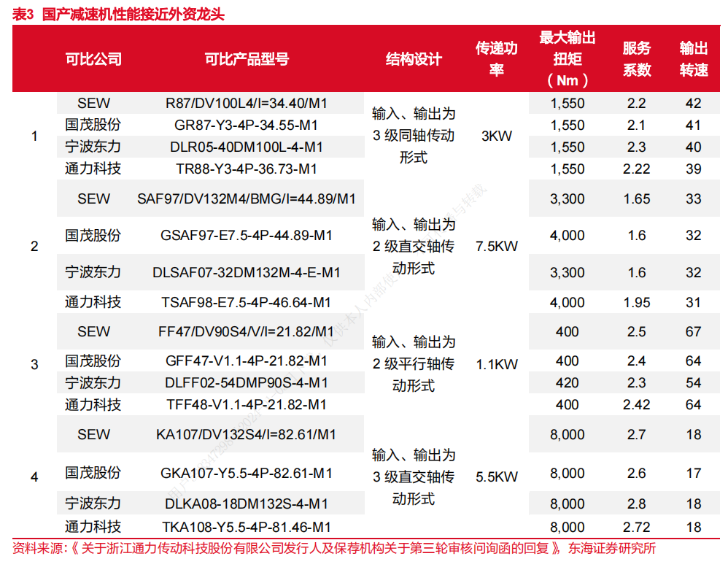Select the model R87/DV100L4/I=34.40/M1
The height and width of the screenshot is (567, 728).
click(247, 103)
